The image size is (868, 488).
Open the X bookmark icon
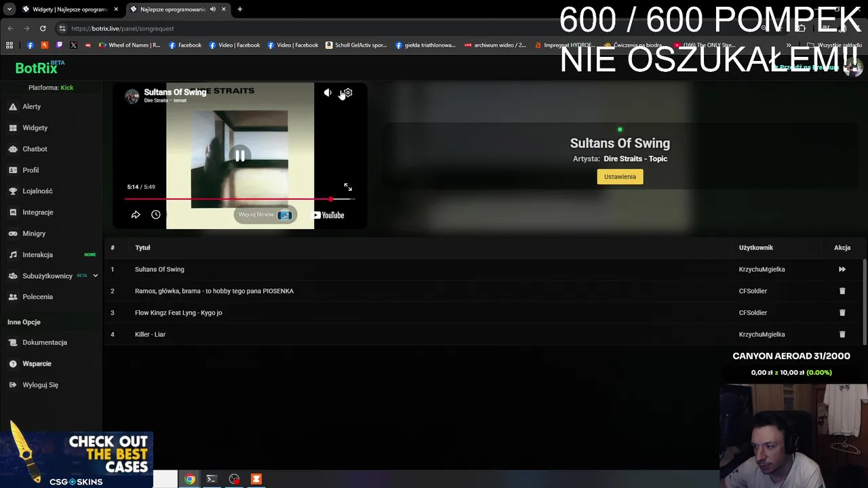click(x=73, y=45)
